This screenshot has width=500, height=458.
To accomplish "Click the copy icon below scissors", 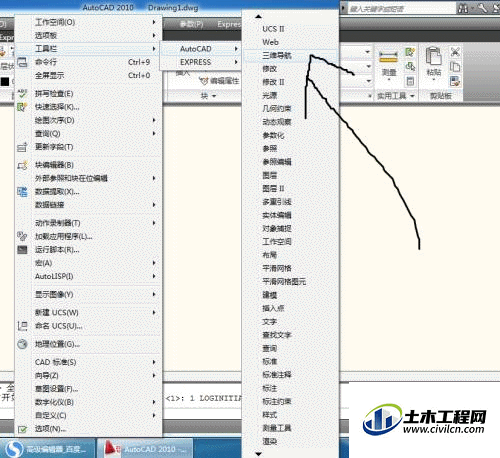I will point(455,67).
